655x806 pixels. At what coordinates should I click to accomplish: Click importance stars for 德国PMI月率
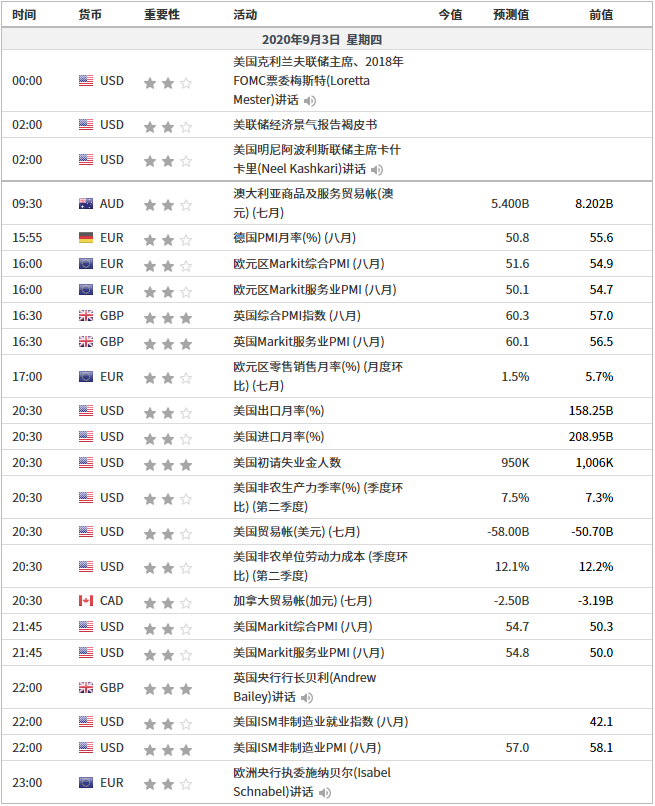coord(168,240)
